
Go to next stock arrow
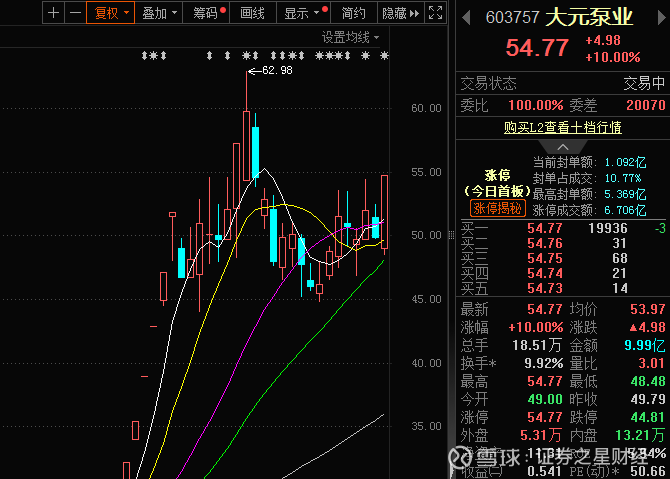pyautogui.click(x=661, y=18)
